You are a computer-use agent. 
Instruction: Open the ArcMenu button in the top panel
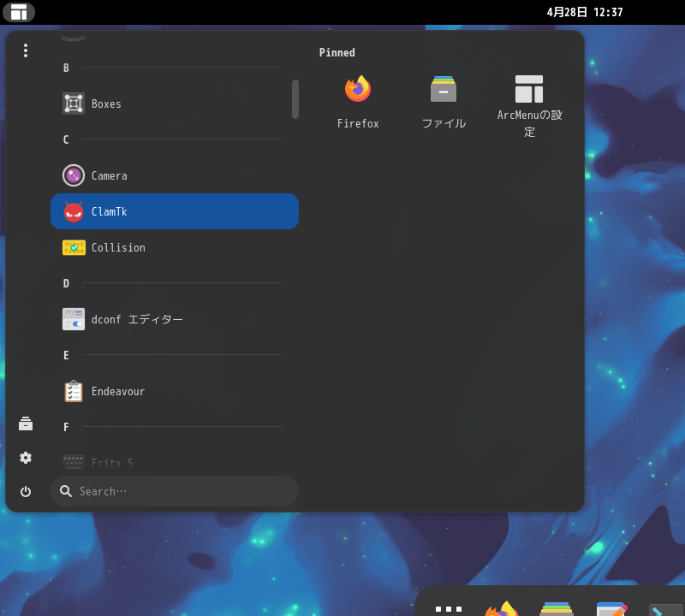[19, 12]
